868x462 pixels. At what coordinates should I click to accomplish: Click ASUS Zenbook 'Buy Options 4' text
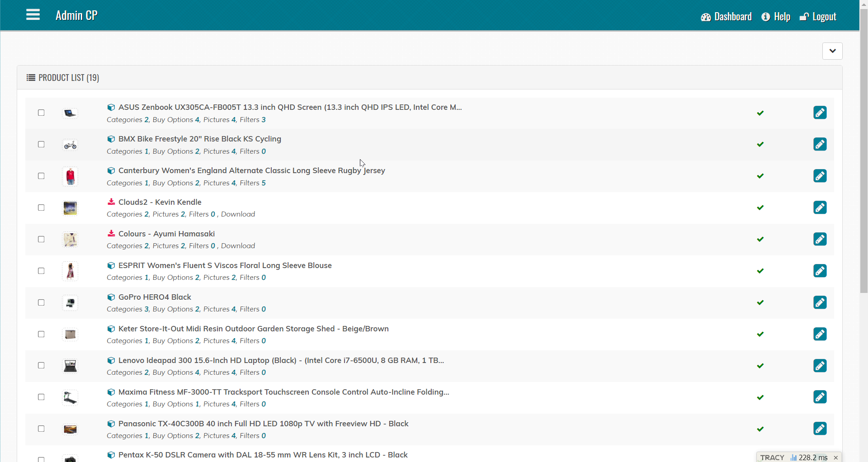(176, 120)
